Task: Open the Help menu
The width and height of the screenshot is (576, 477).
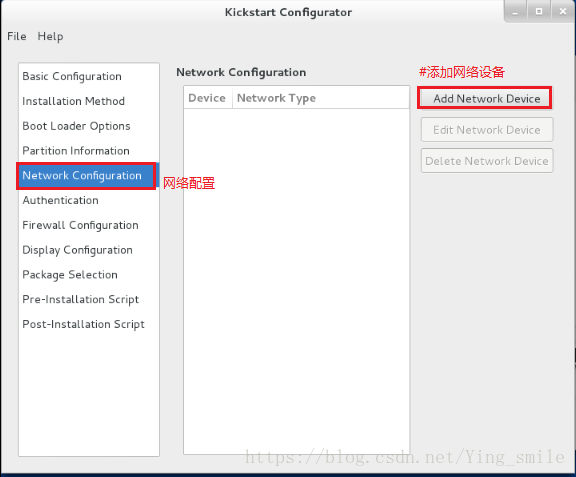Action: pos(50,36)
